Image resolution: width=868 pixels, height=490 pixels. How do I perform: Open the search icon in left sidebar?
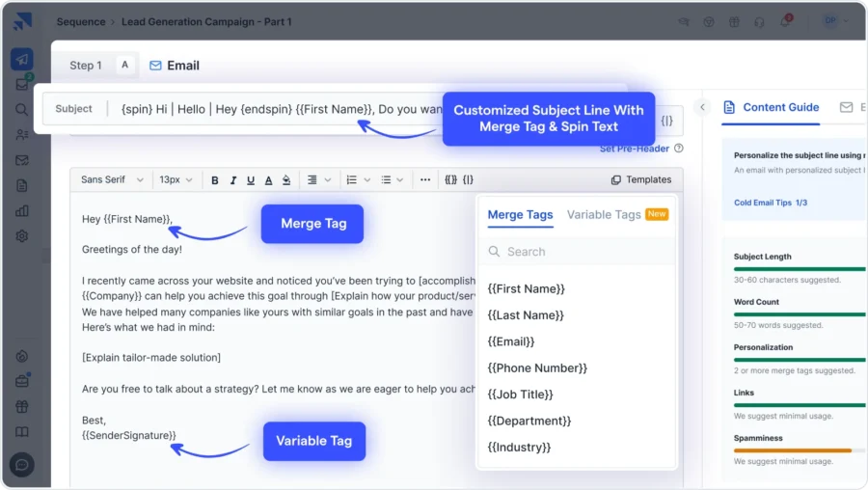tap(21, 109)
